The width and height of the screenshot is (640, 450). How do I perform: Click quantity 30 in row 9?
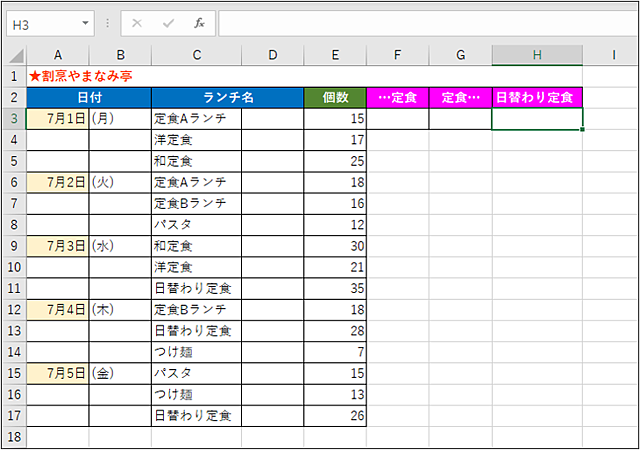click(335, 246)
